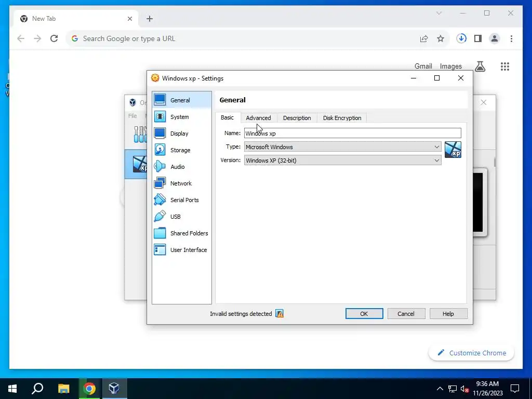Viewport: 532px width, 399px height.
Task: Select the Shared Folders icon
Action: [x=160, y=233]
